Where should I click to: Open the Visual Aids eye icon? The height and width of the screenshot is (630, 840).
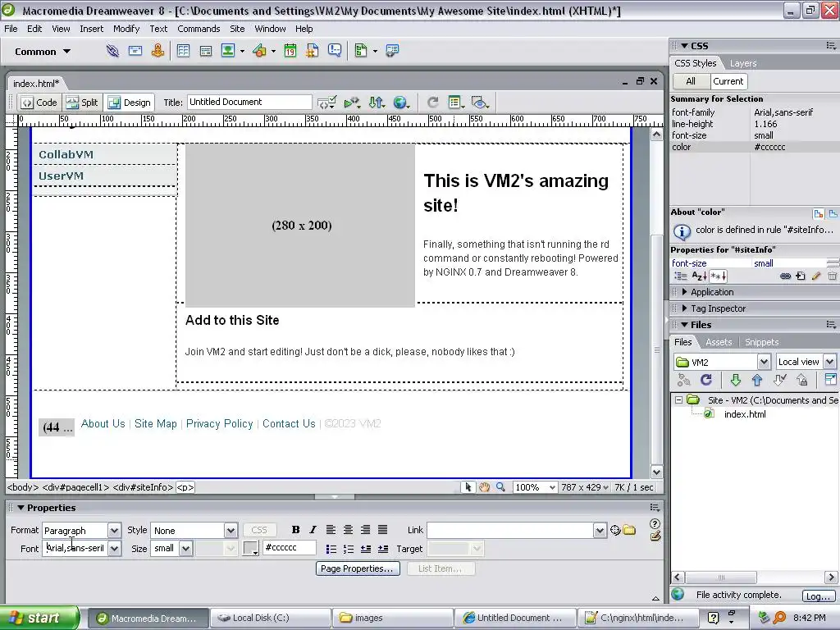click(x=480, y=103)
